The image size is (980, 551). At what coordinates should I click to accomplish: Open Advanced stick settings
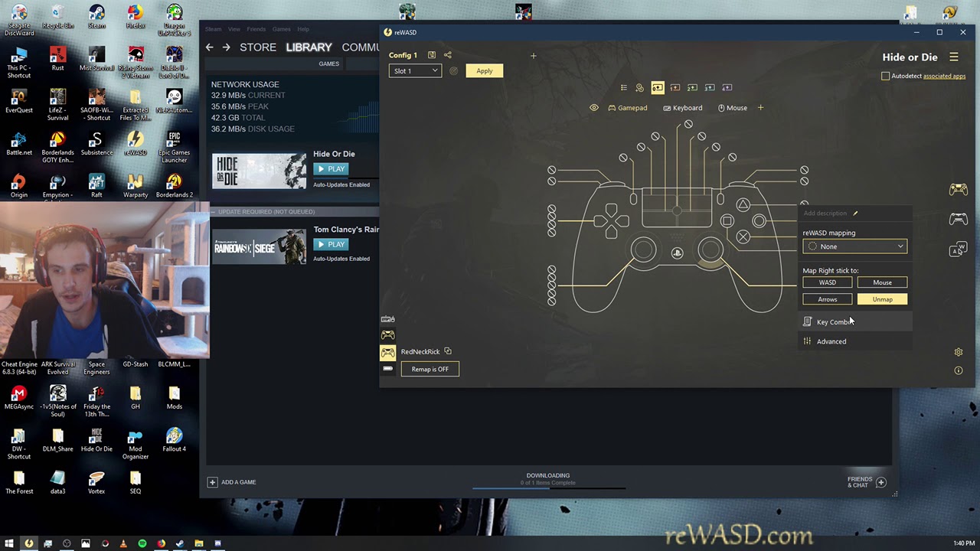[855, 341]
